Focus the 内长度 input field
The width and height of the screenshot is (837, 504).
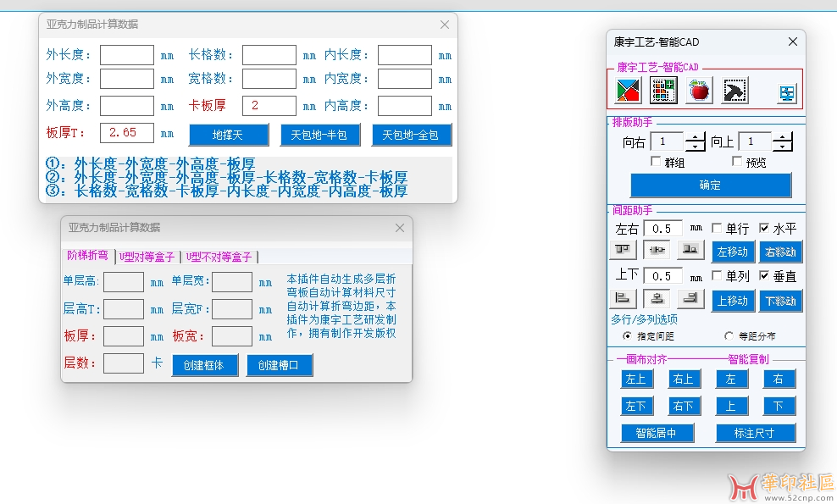[405, 55]
